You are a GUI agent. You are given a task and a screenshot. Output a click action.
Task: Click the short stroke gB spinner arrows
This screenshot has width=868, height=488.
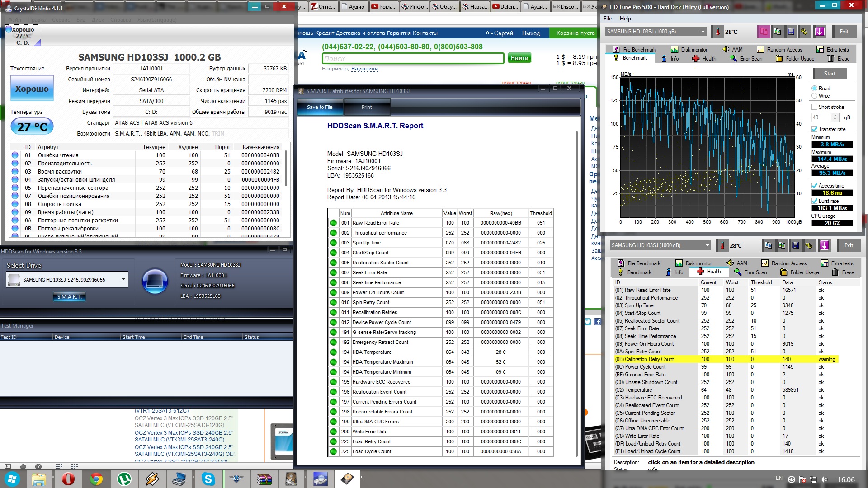pos(835,117)
